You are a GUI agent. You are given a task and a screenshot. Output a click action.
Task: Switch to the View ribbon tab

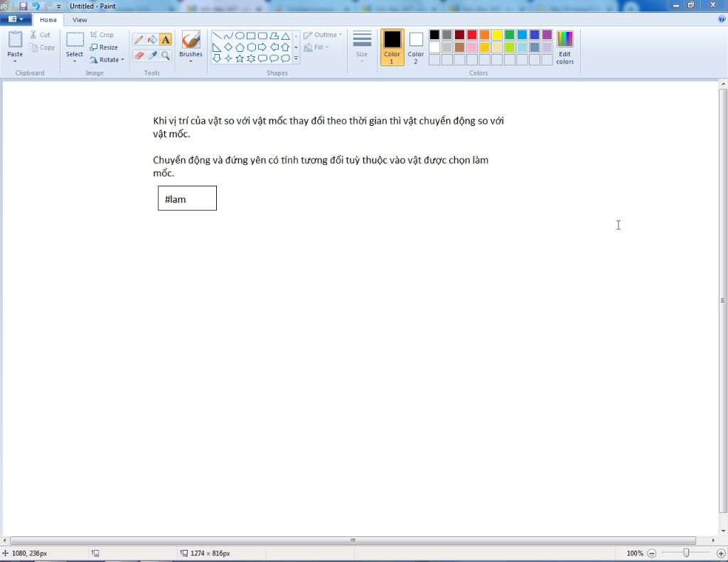(x=80, y=20)
